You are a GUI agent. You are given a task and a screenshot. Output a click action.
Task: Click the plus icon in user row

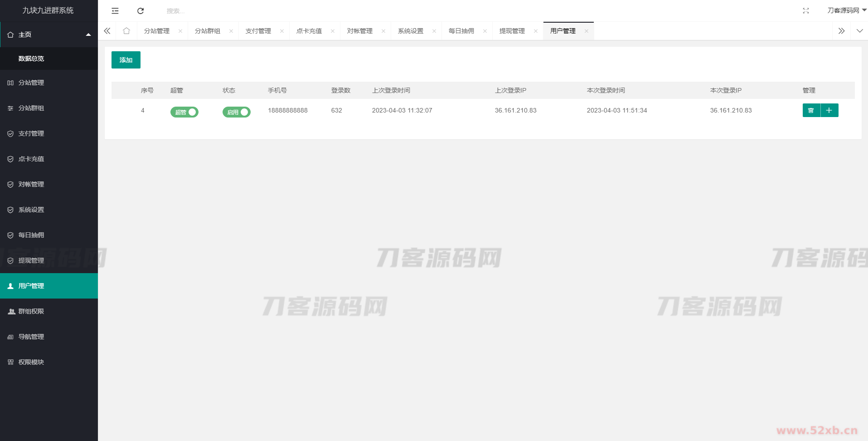click(x=829, y=110)
